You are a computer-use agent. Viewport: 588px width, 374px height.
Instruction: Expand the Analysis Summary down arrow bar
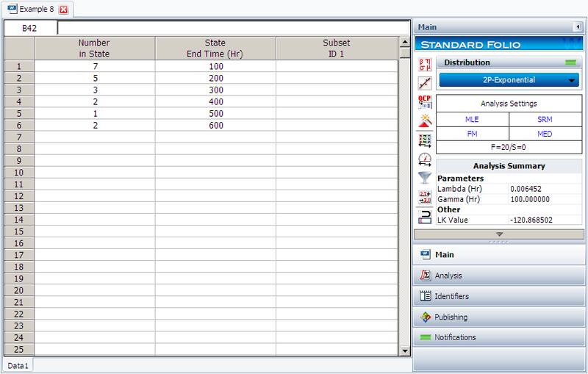(x=499, y=234)
